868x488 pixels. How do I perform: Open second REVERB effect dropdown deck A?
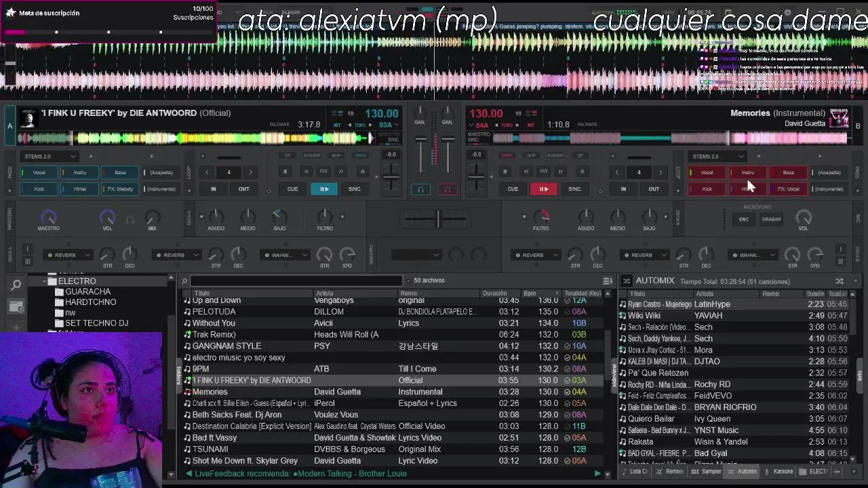pos(176,256)
